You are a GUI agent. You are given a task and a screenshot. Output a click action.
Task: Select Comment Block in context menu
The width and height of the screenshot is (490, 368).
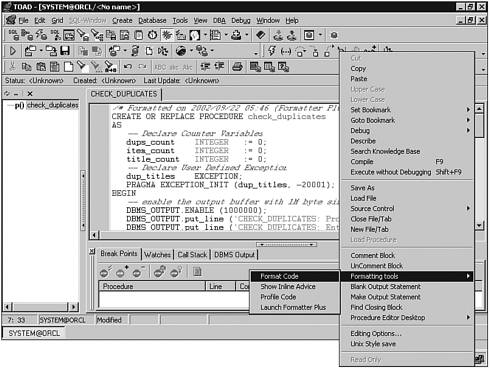tap(407, 255)
